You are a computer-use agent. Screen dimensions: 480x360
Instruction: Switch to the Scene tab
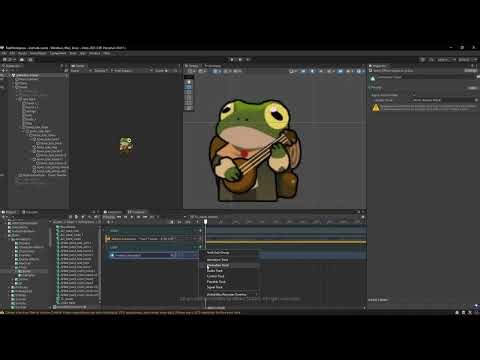[192, 66]
